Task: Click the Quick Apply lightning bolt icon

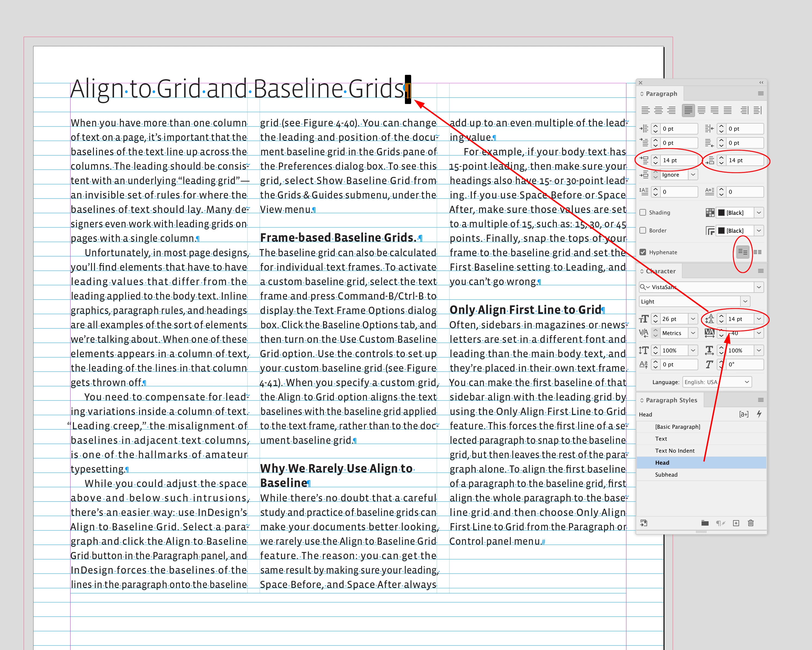Action: 759,414
